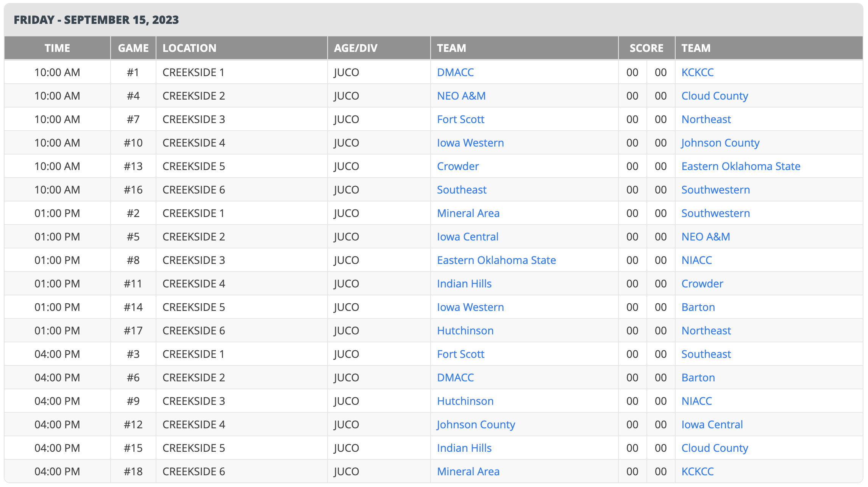Select Southeast team in game #16 row
868x487 pixels.
(461, 190)
